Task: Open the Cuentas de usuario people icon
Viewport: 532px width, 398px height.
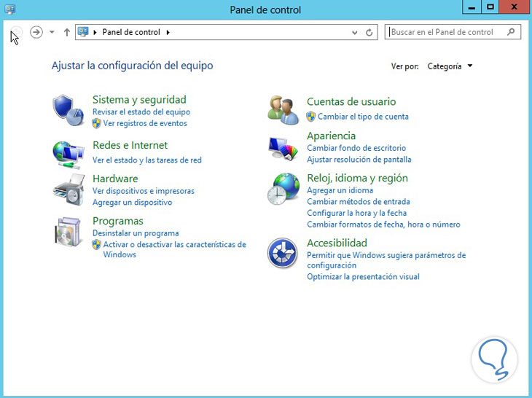Action: (x=283, y=110)
